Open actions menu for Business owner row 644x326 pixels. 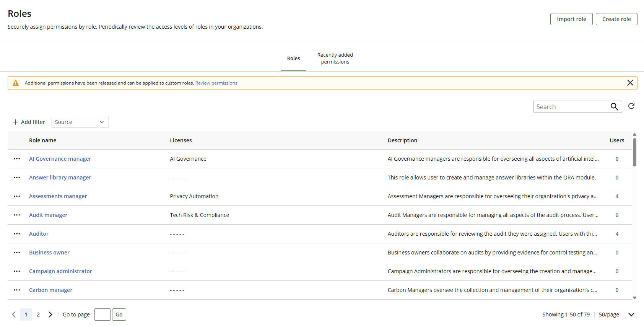click(17, 253)
